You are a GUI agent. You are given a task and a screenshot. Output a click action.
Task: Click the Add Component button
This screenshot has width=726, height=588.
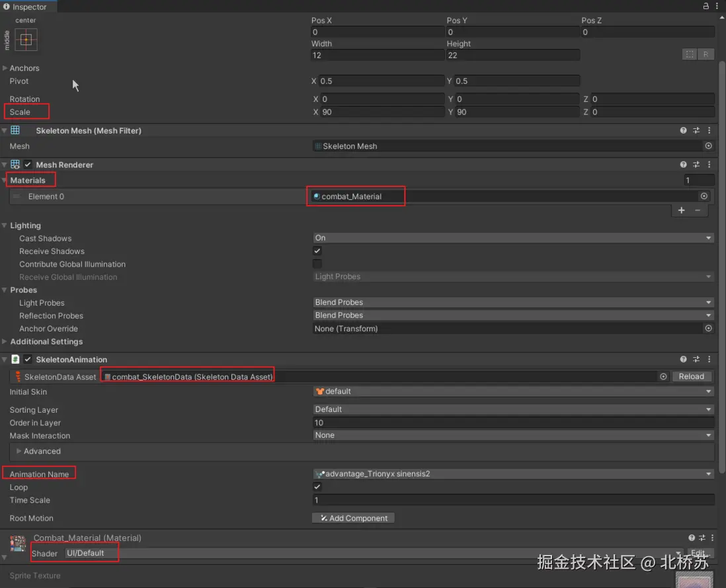coord(353,518)
